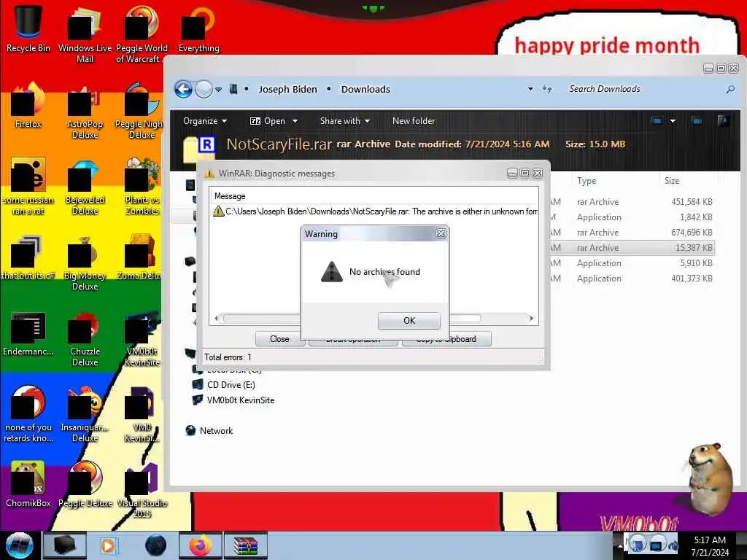Open Visual Studio 2015 desktop shortcut
747x560 pixels.
coord(142,491)
